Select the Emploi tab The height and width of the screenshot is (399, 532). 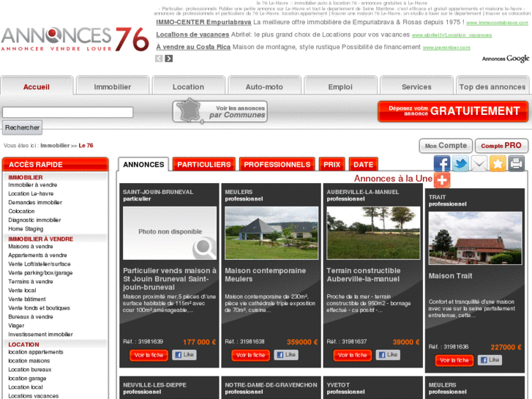coord(341,86)
